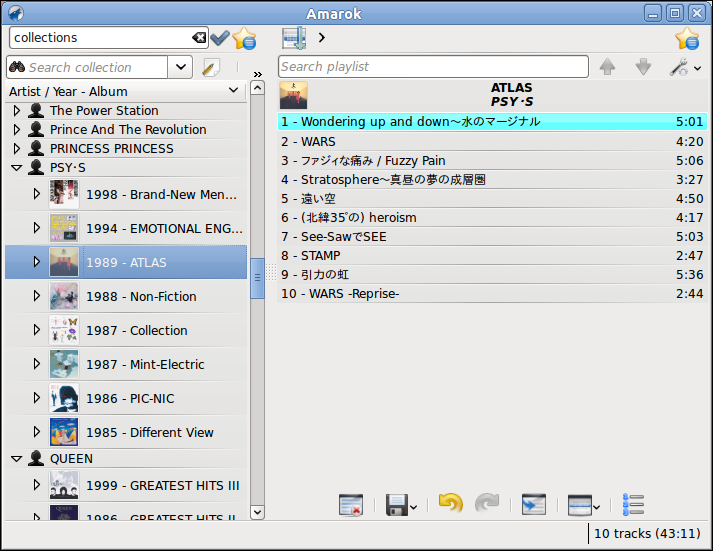
Task: Open Artist / Year - Album sort dropdown
Action: click(233, 90)
